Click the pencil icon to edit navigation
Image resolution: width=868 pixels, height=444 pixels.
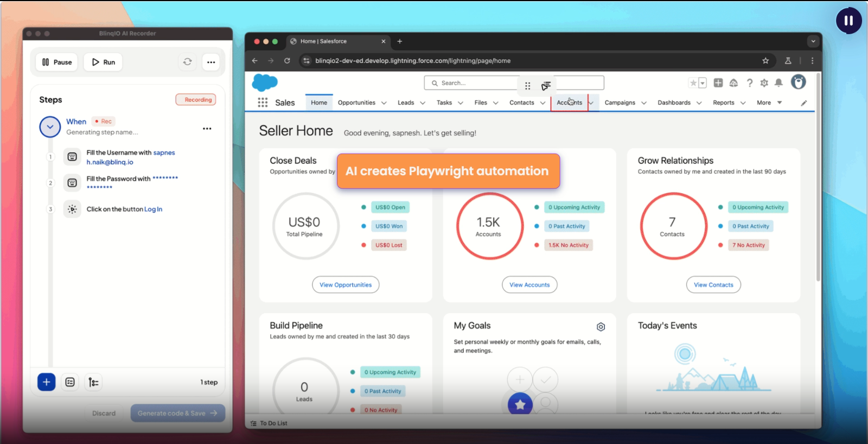tap(804, 103)
